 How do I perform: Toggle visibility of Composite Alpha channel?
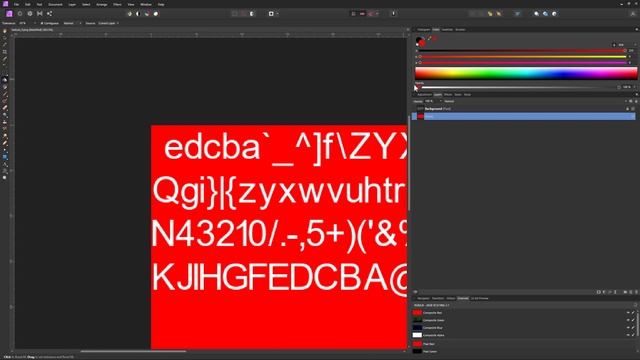(628, 335)
